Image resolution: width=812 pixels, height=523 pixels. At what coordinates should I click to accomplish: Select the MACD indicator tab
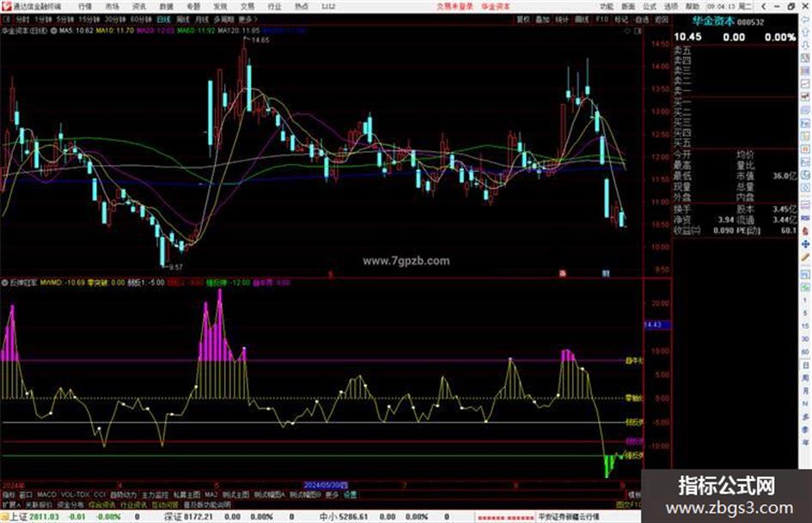point(46,495)
